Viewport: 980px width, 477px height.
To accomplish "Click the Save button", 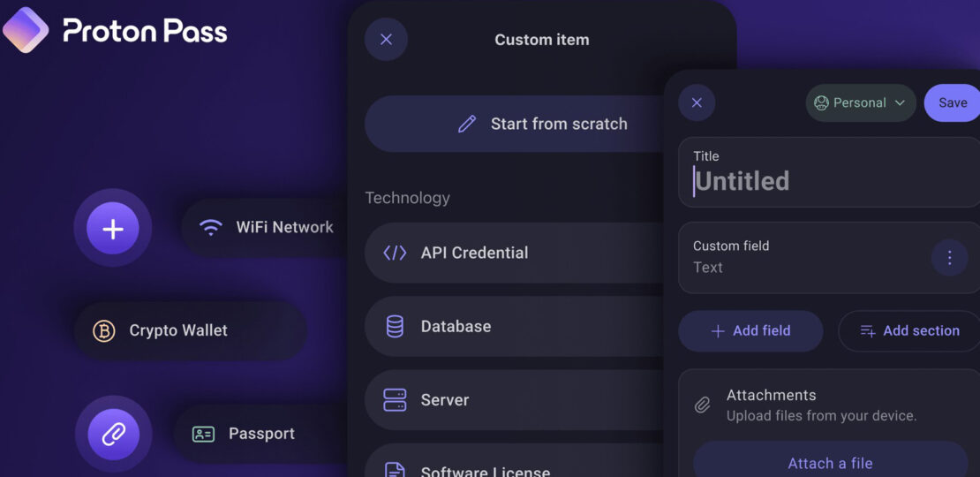I will pyautogui.click(x=952, y=103).
